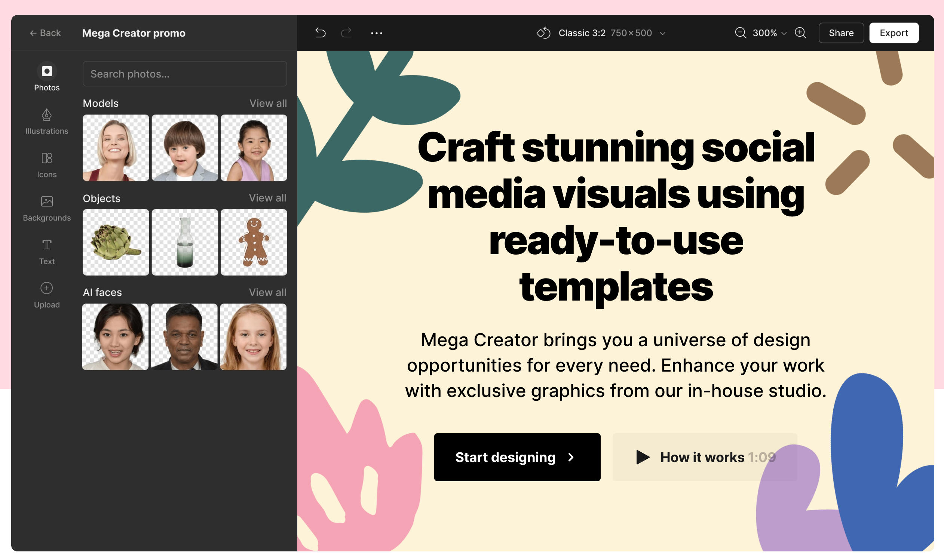This screenshot has width=944, height=560.
Task: Open the Backgrounds panel
Action: coord(47,208)
